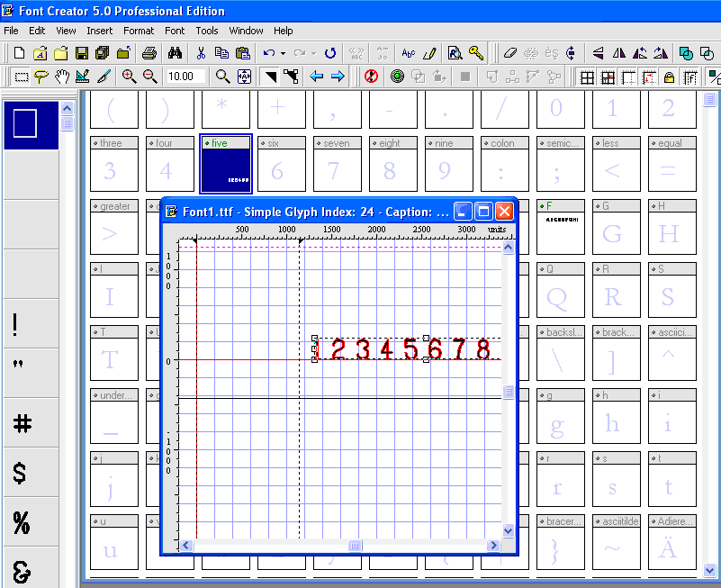This screenshot has width=721, height=588.
Task: Choose the measure ruler tool
Action: point(83,77)
